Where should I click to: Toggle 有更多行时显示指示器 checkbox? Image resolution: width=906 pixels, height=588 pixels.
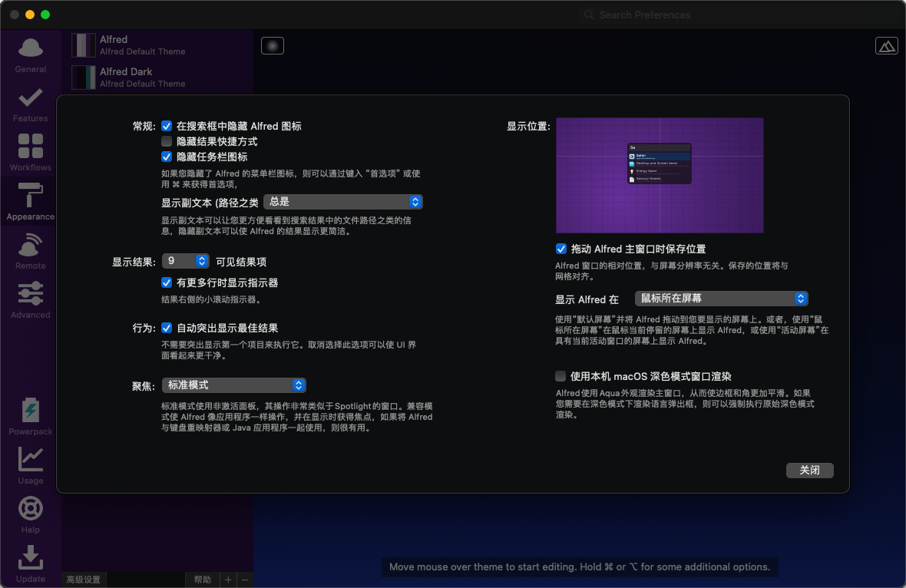pyautogui.click(x=167, y=282)
